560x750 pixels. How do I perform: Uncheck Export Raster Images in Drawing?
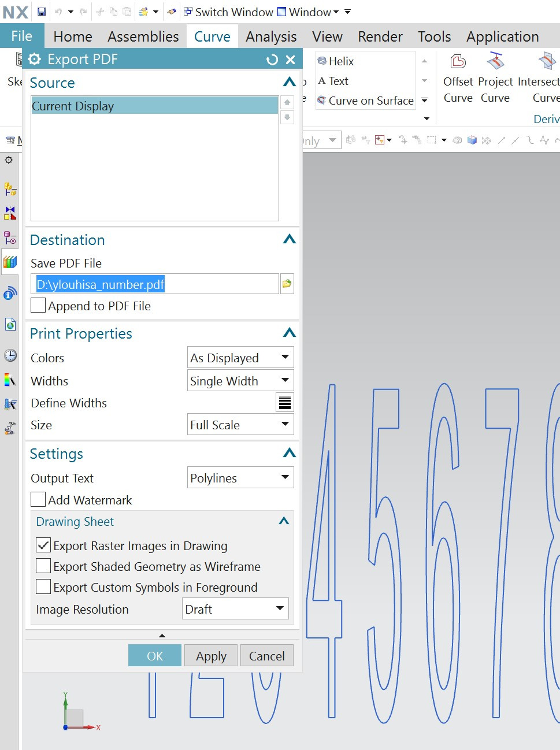coord(43,545)
